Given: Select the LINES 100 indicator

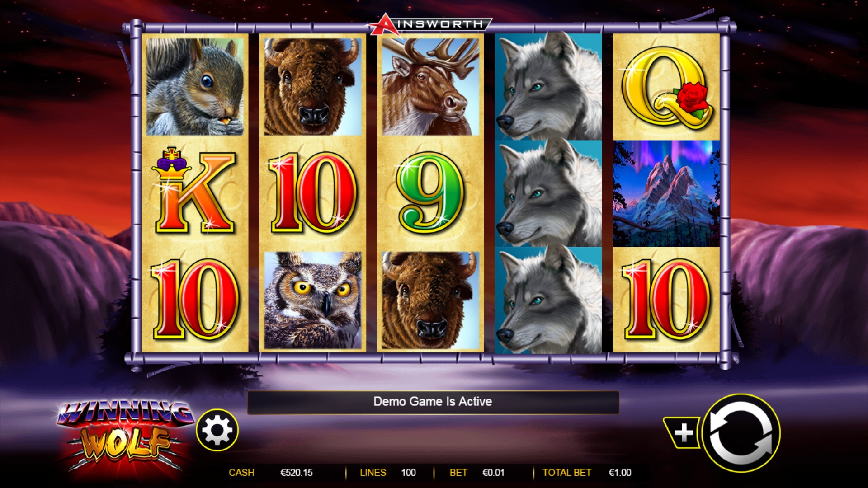Looking at the screenshot, I should click(x=387, y=473).
